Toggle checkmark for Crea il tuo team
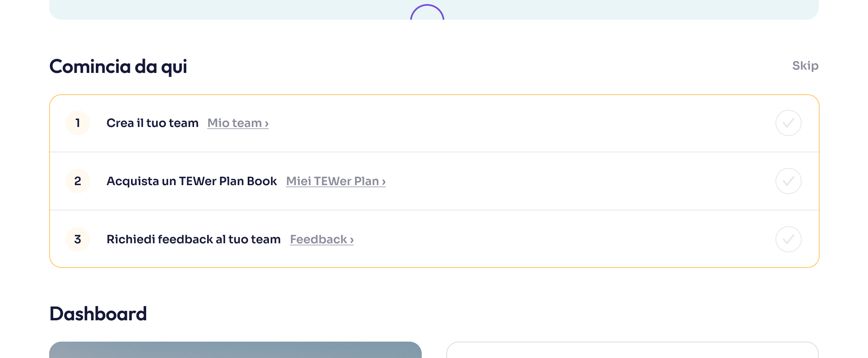 [x=788, y=123]
